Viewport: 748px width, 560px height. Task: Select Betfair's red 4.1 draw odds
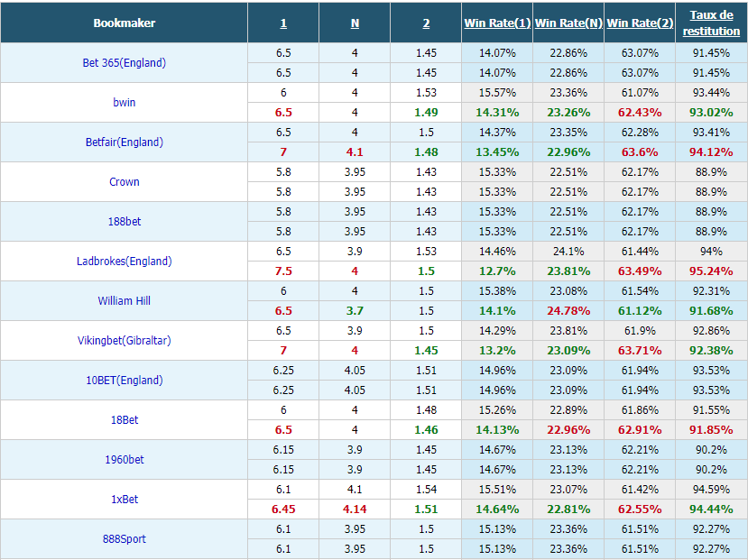pos(355,152)
